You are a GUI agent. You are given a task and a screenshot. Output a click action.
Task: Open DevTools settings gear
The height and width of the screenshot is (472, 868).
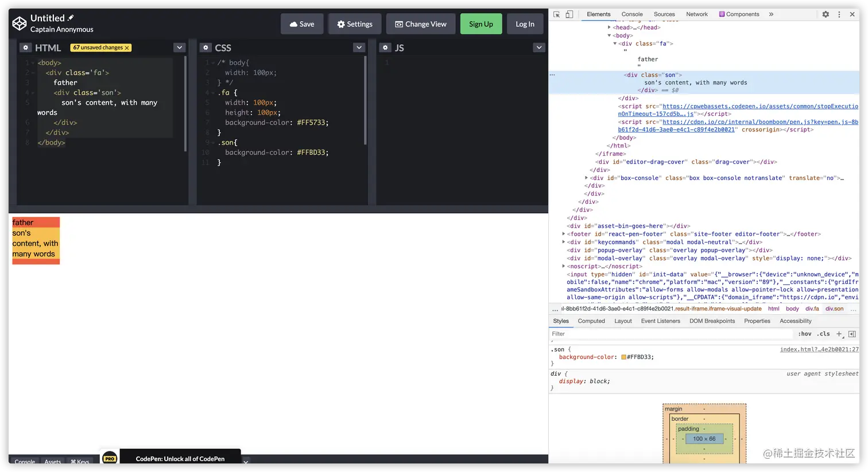pyautogui.click(x=826, y=14)
